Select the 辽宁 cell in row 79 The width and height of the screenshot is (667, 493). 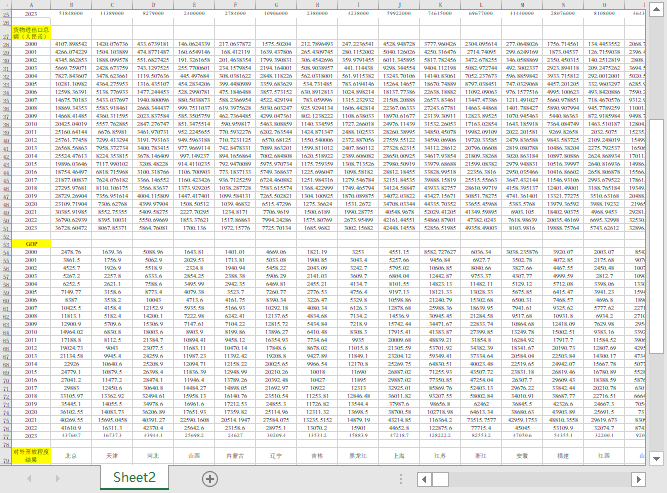(x=276, y=456)
